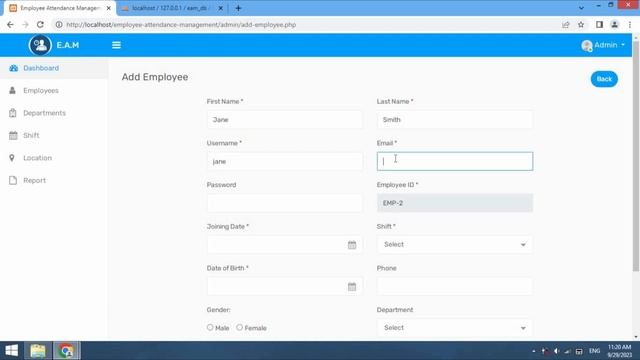
Task: Click the E.A.M logo icon
Action: point(40,45)
